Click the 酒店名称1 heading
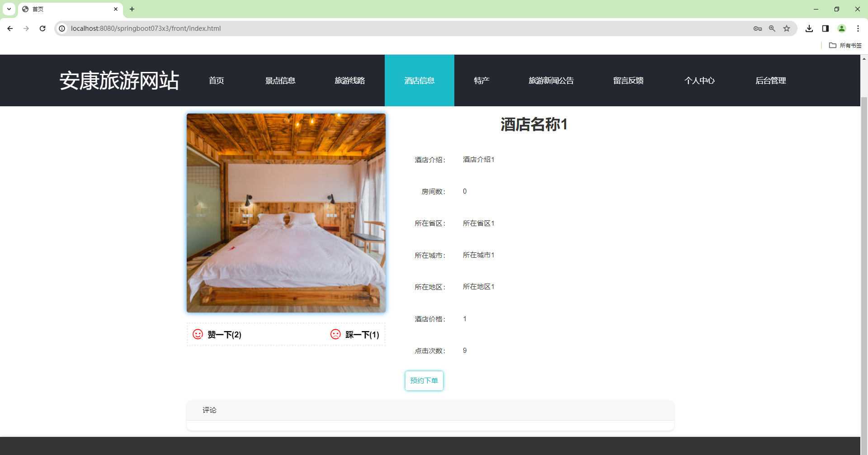This screenshot has width=868, height=455. 534,124
